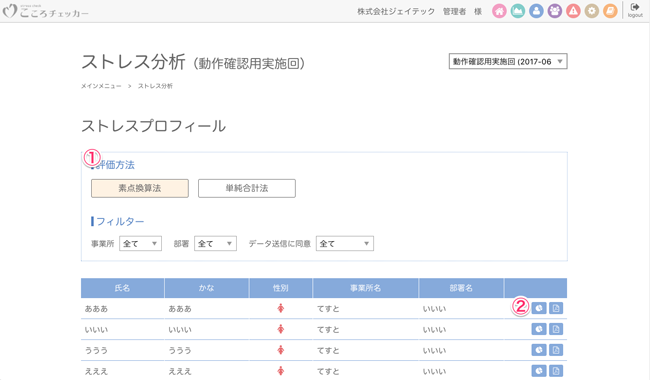
Task: Open the 部署 filter dropdown
Action: (x=215, y=244)
